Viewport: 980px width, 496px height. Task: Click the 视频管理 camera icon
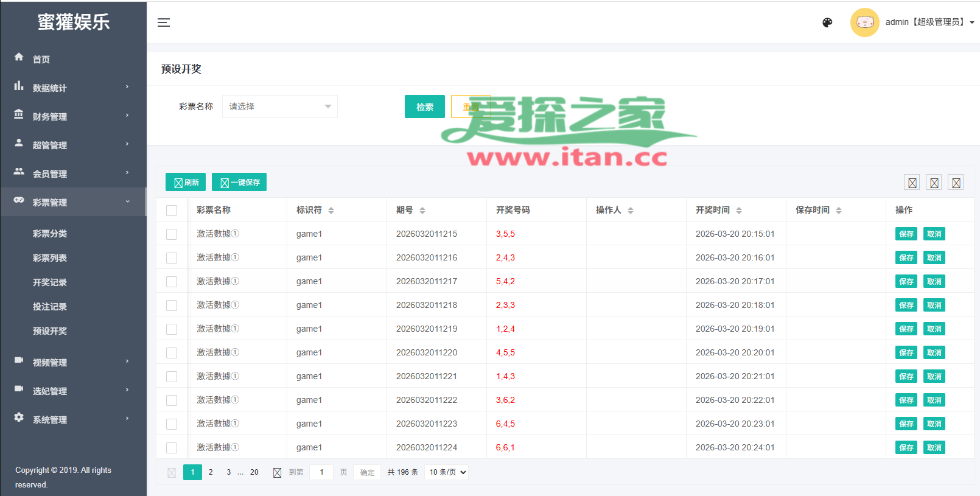[x=19, y=360]
